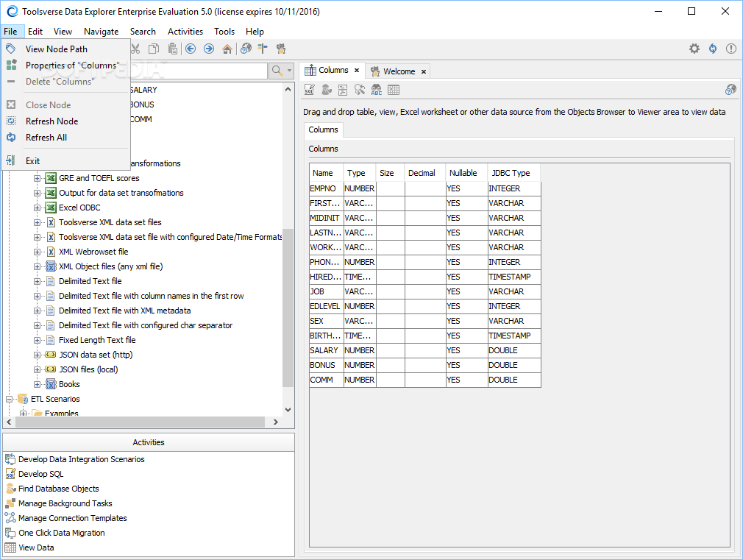The image size is (743, 560).
Task: Expand the Delimited Text file node
Action: [x=37, y=281]
